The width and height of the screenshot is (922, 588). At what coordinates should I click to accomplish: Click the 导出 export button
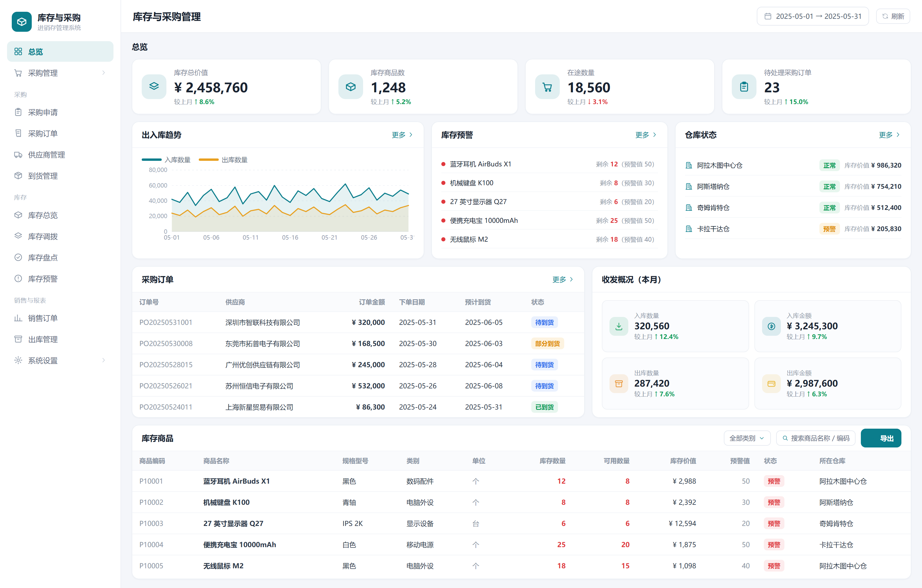(x=881, y=438)
